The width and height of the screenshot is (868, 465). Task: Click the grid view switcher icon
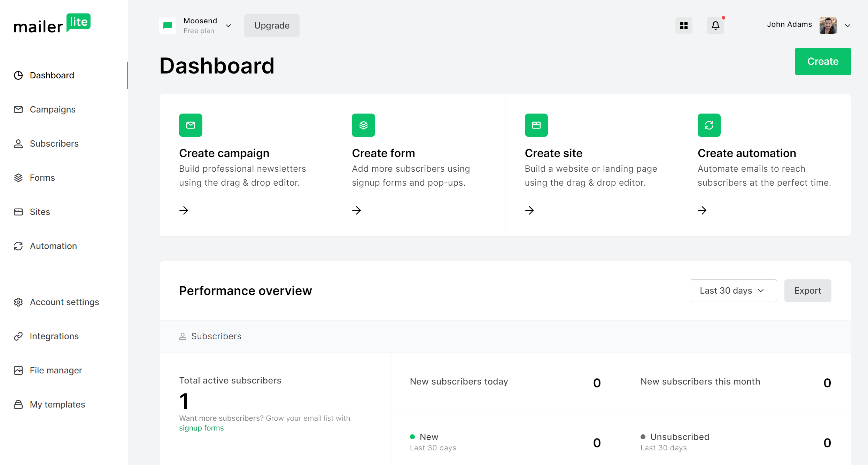684,25
